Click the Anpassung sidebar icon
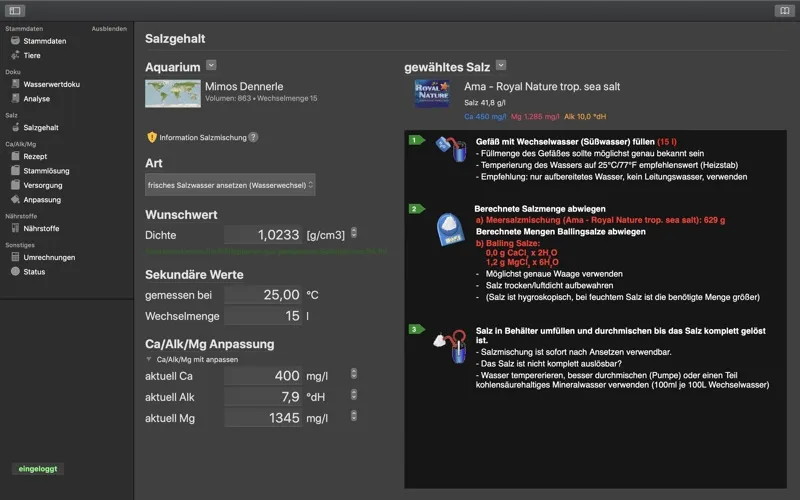Screen dimensions: 800x500 (15, 199)
